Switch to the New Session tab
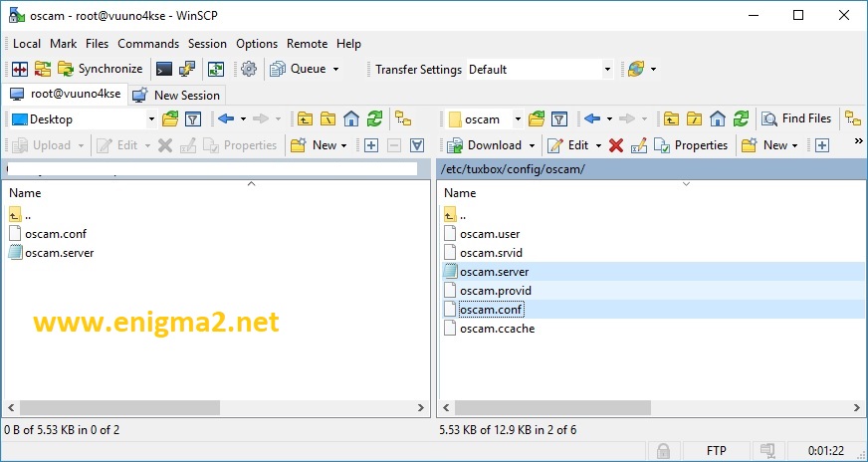 tap(176, 96)
